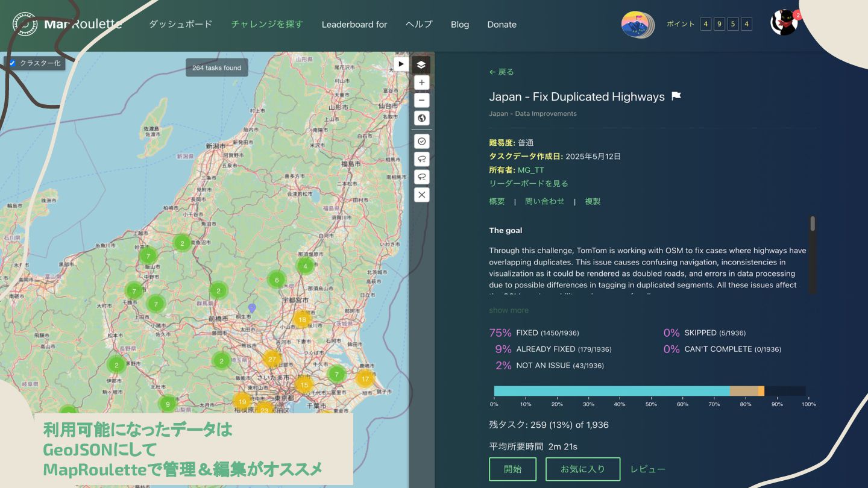Go back using the ← 戻る link
The image size is (868, 488).
coord(502,72)
